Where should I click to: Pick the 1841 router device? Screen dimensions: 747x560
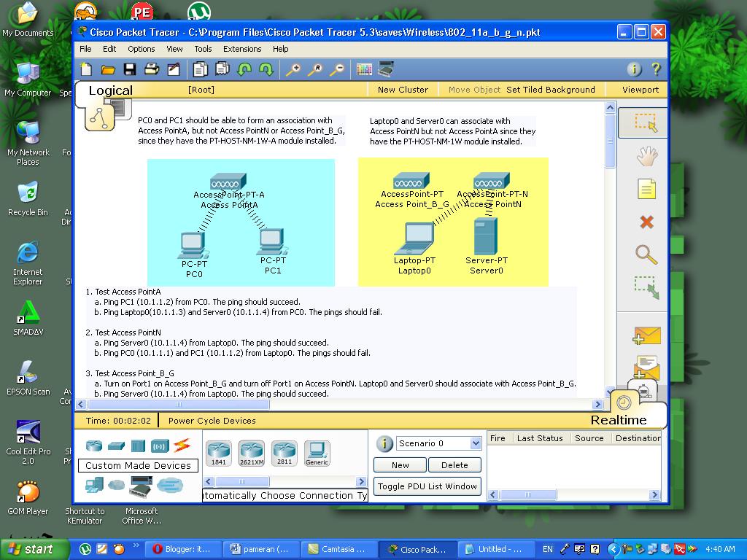[219, 453]
